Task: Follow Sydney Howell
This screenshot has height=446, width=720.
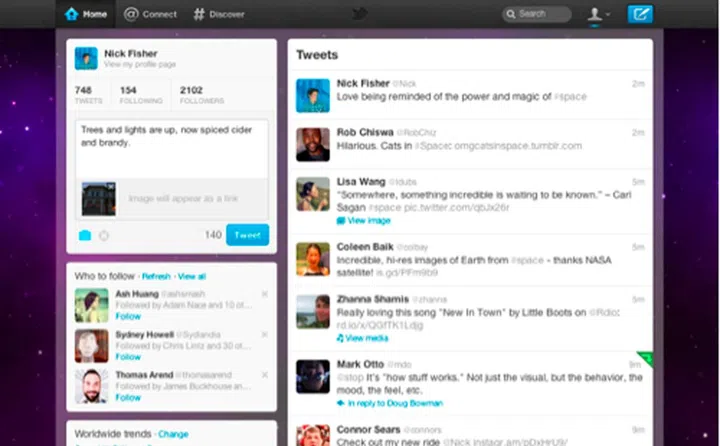Action: pyautogui.click(x=128, y=357)
